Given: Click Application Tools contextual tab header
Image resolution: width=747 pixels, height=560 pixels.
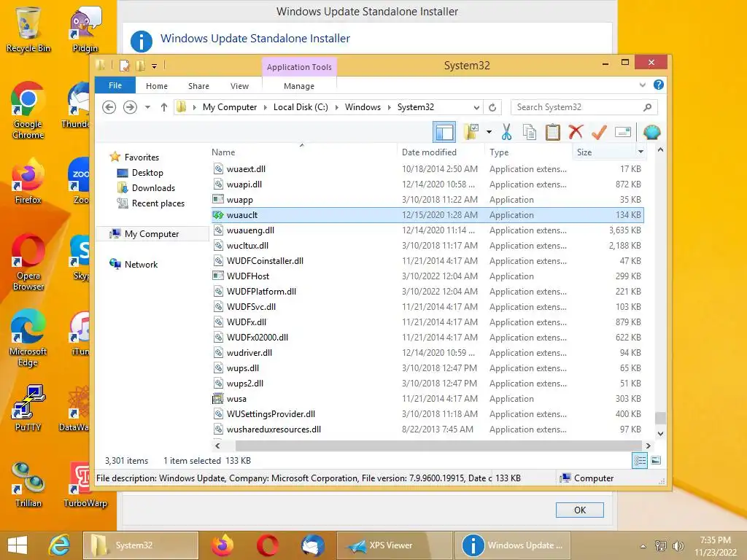Looking at the screenshot, I should coord(299,67).
